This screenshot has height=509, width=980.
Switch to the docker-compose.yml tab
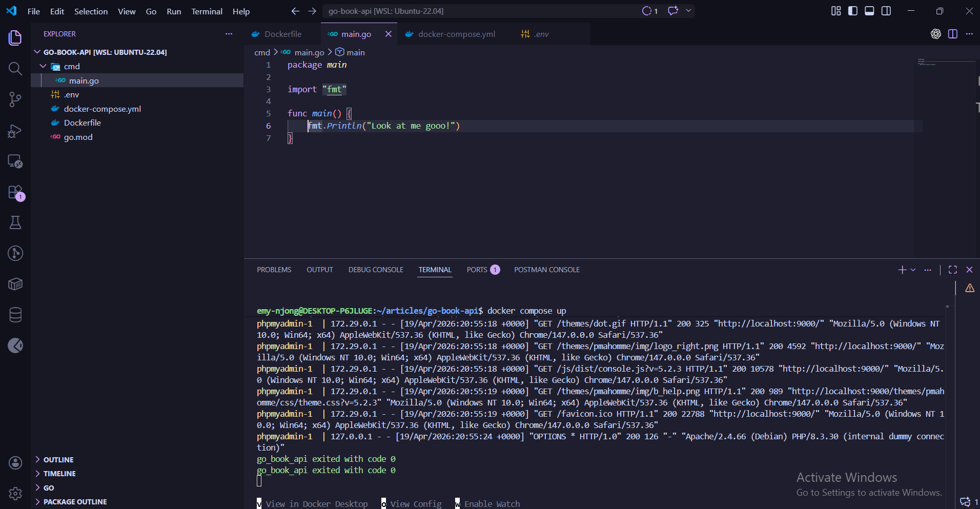(x=456, y=34)
